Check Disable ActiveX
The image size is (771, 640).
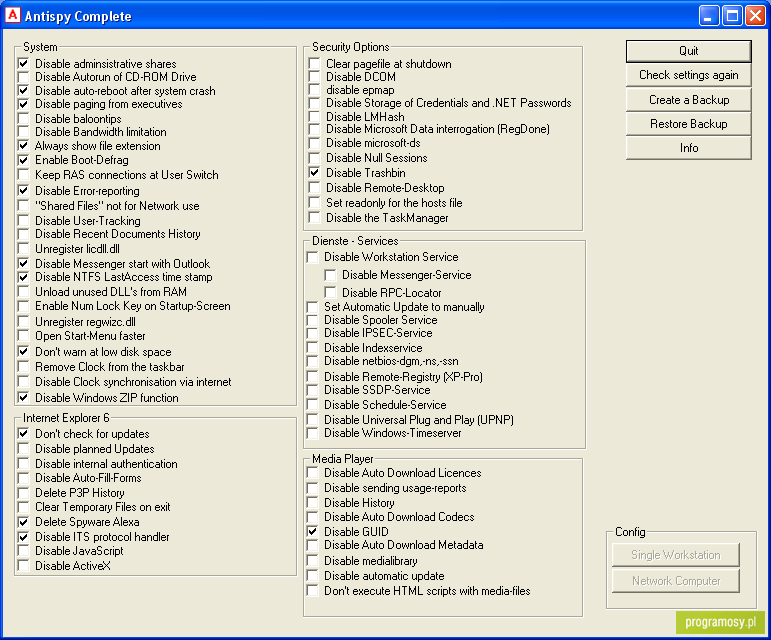[x=23, y=566]
